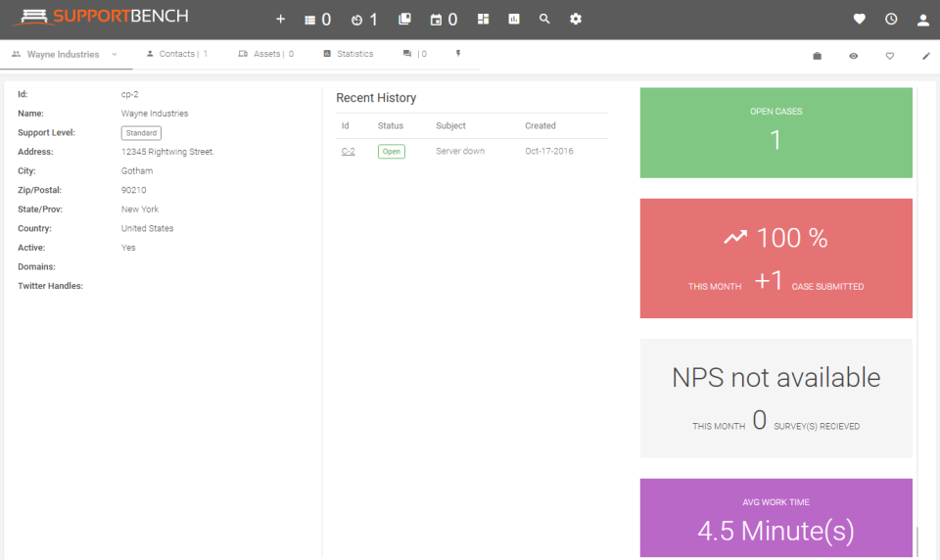Open the lightning bolt tab

tap(458, 54)
